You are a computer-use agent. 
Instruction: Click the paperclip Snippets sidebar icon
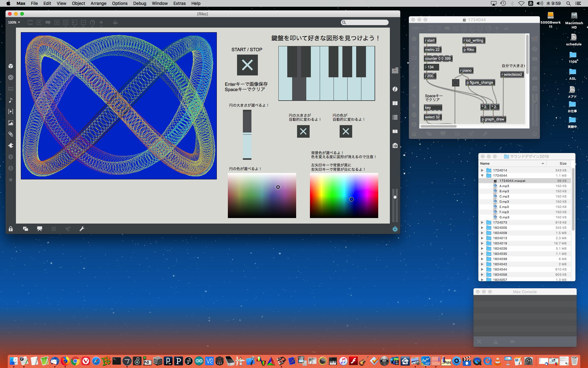11,134
